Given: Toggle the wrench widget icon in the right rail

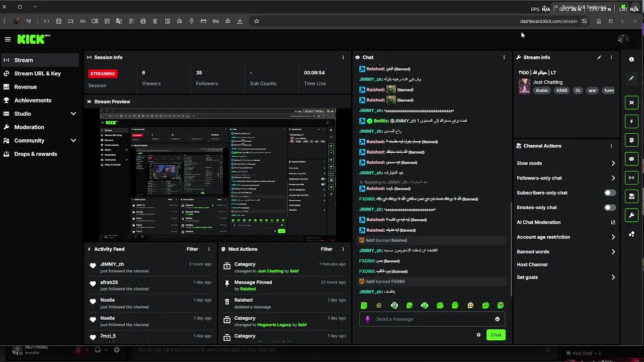Looking at the screenshot, I should pyautogui.click(x=631, y=215).
